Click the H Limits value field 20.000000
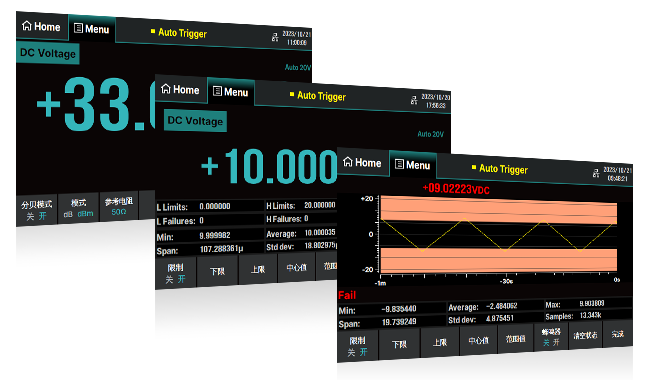Image resolution: width=650 pixels, height=380 pixels. click(320, 205)
